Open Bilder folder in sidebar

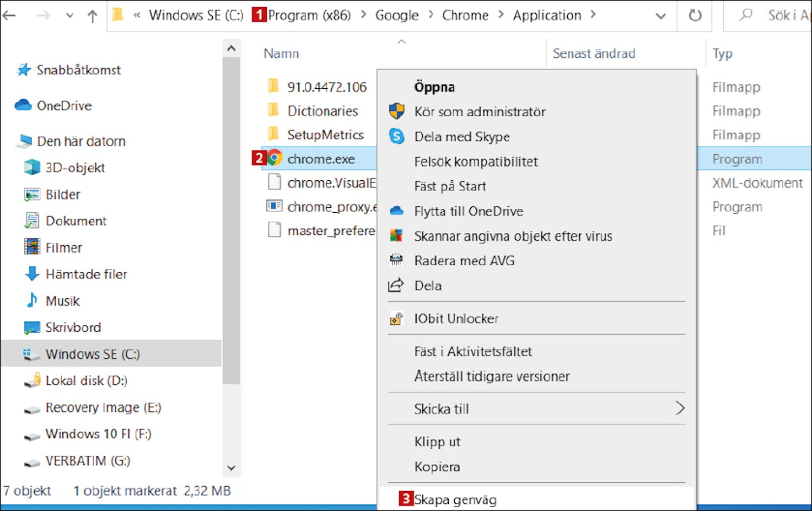click(x=53, y=194)
